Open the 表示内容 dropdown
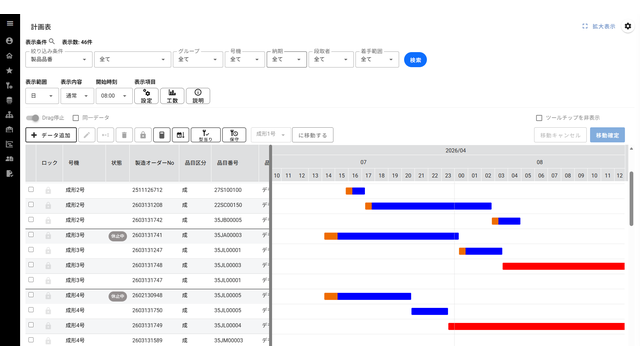The image size is (640, 360). [x=76, y=96]
